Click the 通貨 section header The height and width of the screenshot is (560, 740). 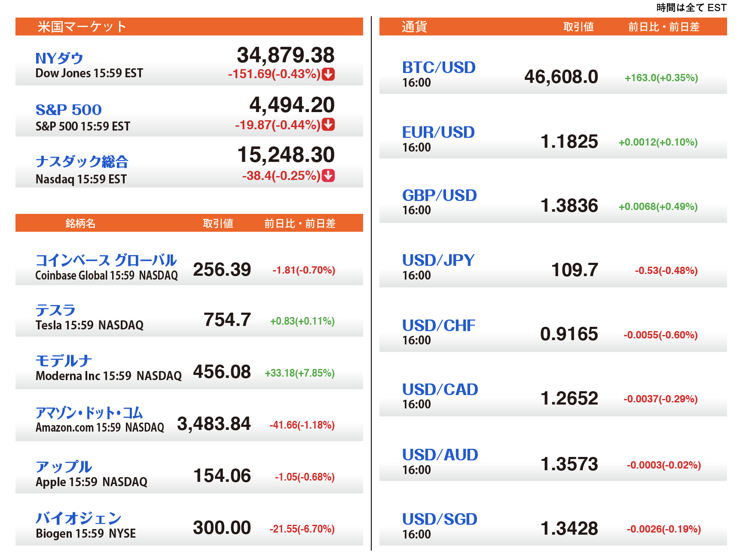tap(414, 27)
